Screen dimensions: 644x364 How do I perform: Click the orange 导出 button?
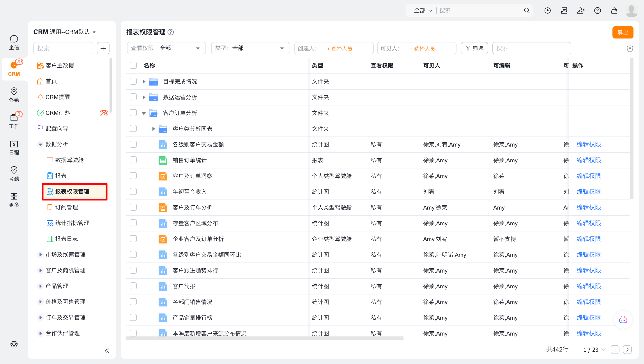[623, 33]
